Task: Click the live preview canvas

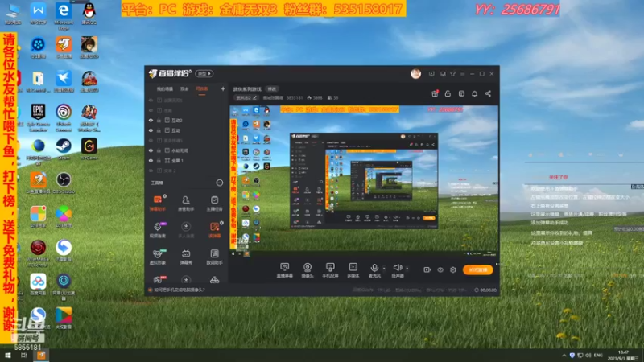Action: point(364,182)
